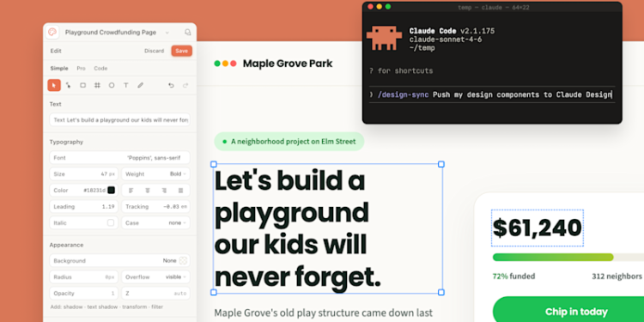
Task: Toggle the Italic checkbox
Action: tap(111, 222)
